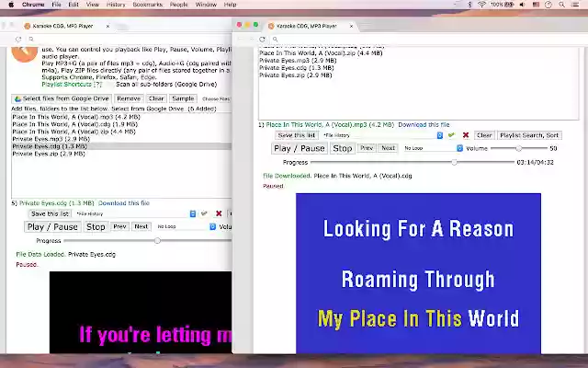
Task: Click Prev button in left window
Action: [x=119, y=226]
